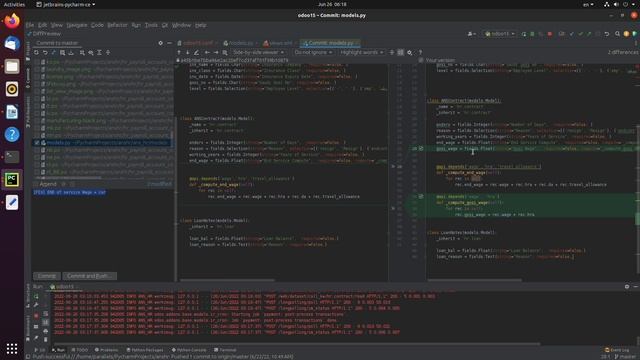Open the Terminal tool window tab
The image size is (640, 360).
225,350
